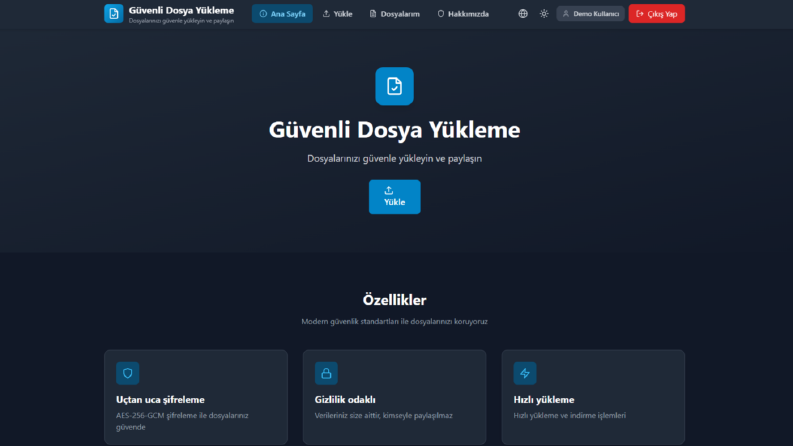Click the Hızlı yükleme card title
The height and width of the screenshot is (446, 793).
point(544,399)
